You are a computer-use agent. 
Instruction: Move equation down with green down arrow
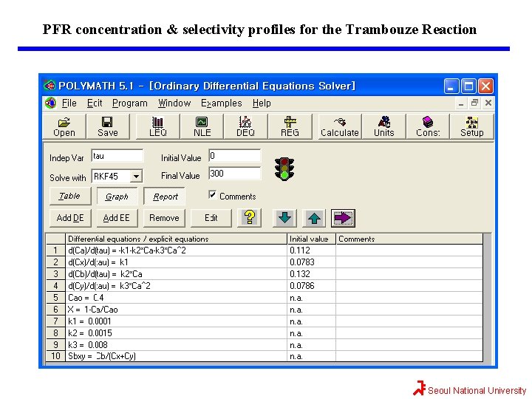coord(284,217)
